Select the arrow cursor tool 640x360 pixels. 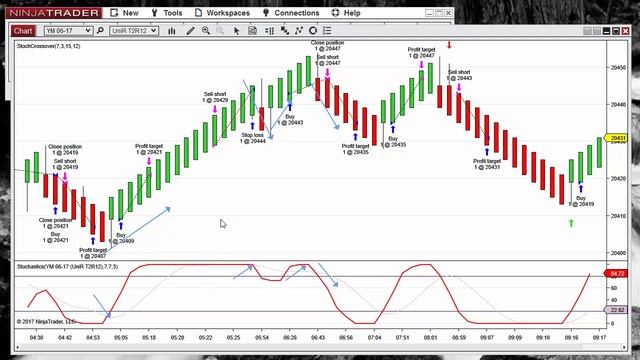pos(236,31)
